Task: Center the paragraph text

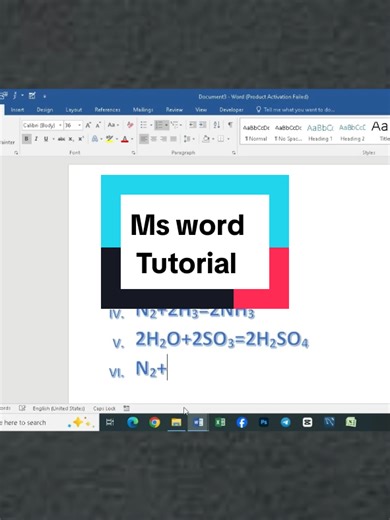Action: 154,139
